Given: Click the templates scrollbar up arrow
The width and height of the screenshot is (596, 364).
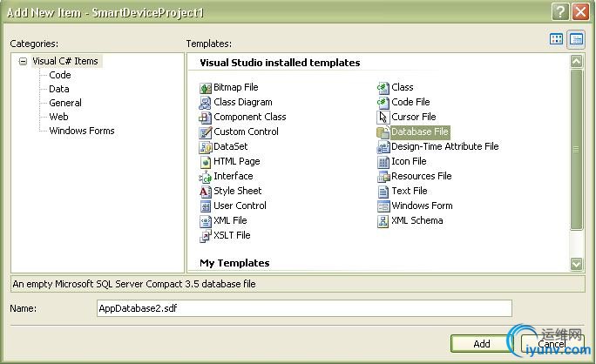Looking at the screenshot, I should (576, 61).
